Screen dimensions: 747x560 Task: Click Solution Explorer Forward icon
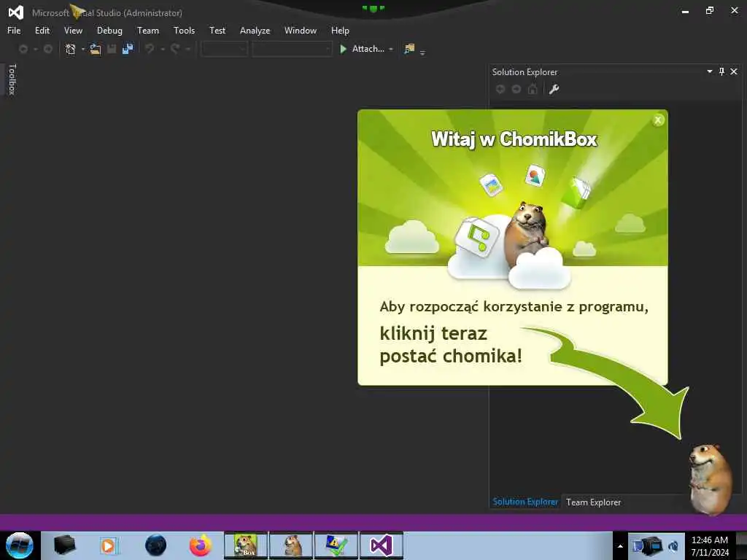[516, 89]
